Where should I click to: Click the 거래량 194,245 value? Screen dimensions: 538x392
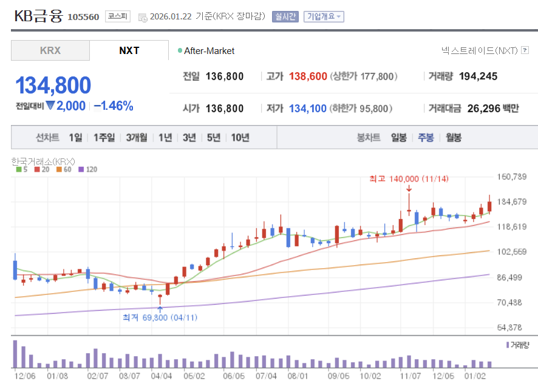click(x=478, y=76)
